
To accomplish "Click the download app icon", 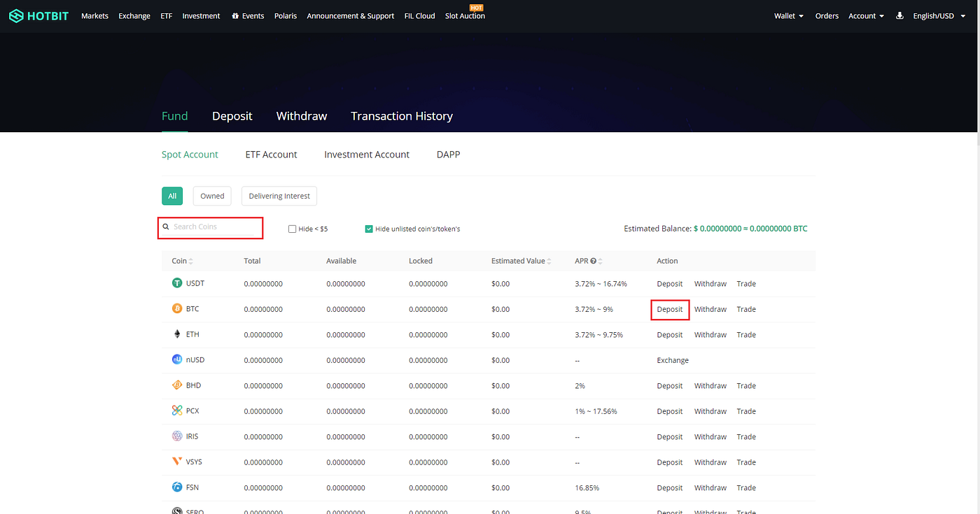I will pos(899,15).
